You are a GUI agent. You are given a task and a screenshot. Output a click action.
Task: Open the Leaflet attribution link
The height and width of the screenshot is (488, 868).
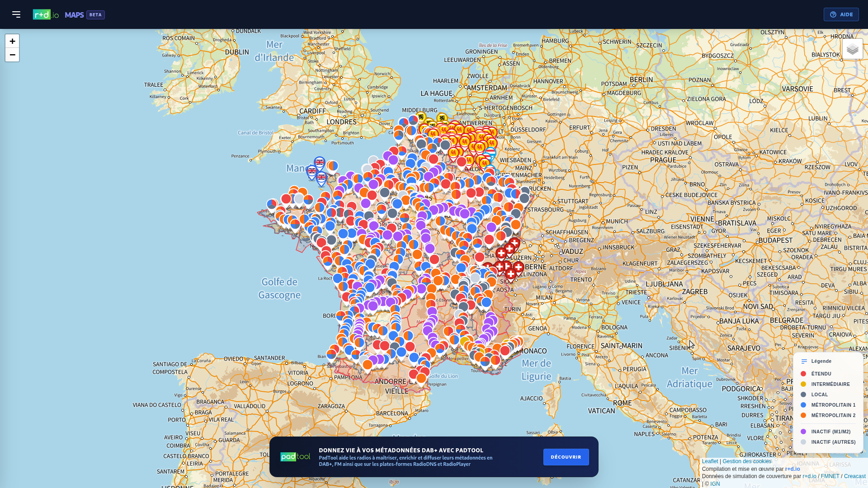pos(710,461)
